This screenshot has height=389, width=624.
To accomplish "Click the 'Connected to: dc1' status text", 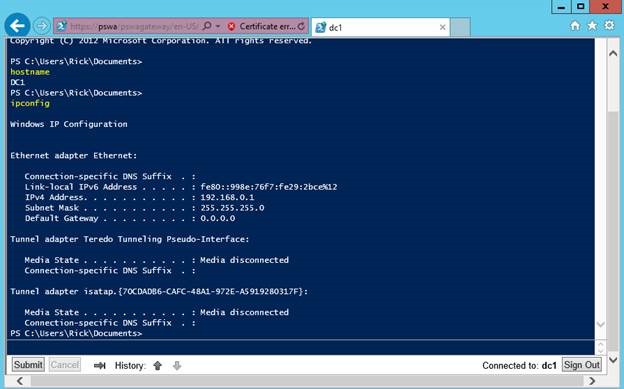I will pyautogui.click(x=519, y=366).
